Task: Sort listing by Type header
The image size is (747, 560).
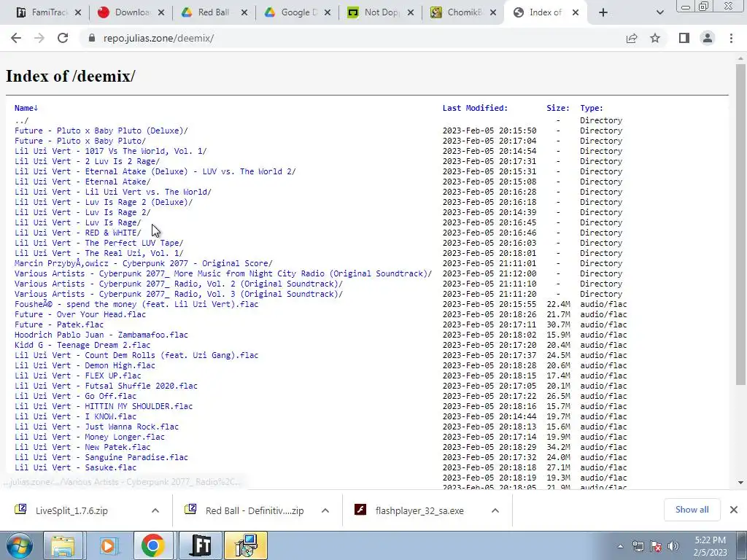Action: [x=591, y=108]
